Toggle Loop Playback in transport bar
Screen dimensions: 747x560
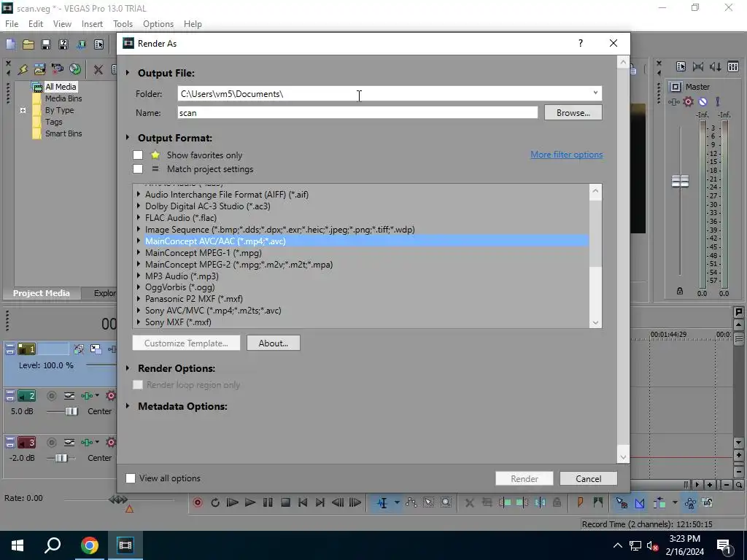(215, 502)
